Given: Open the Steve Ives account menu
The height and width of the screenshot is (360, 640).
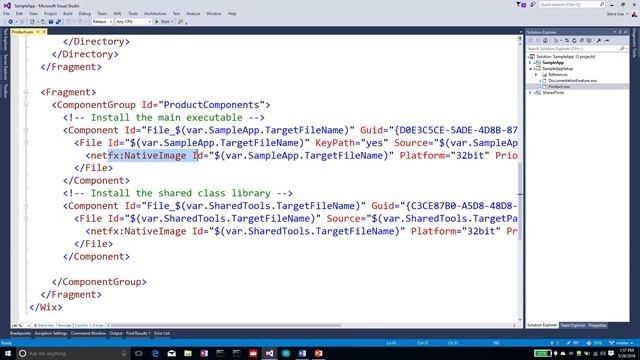Looking at the screenshot, I should 616,14.
